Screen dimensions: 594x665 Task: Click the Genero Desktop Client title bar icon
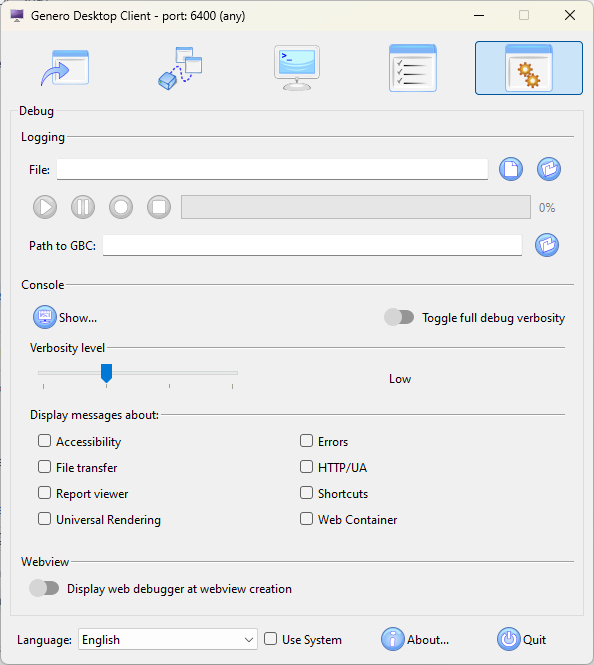[x=17, y=16]
